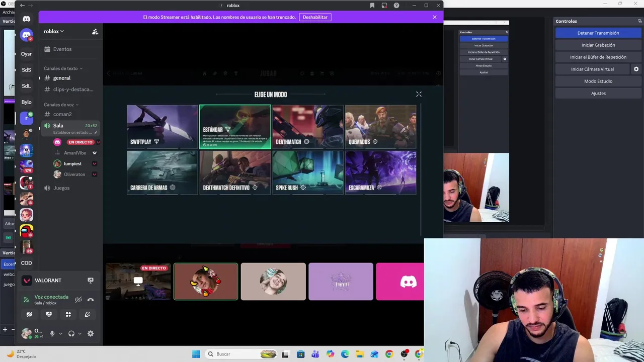
Task: Open the Among Us red crewmate server
Action: (x=26, y=231)
